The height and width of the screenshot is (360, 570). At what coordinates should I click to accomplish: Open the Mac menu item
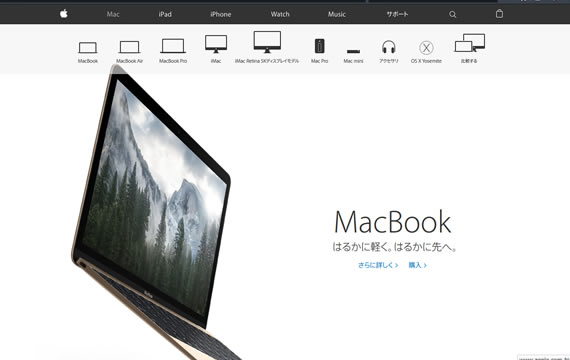pyautogui.click(x=113, y=14)
